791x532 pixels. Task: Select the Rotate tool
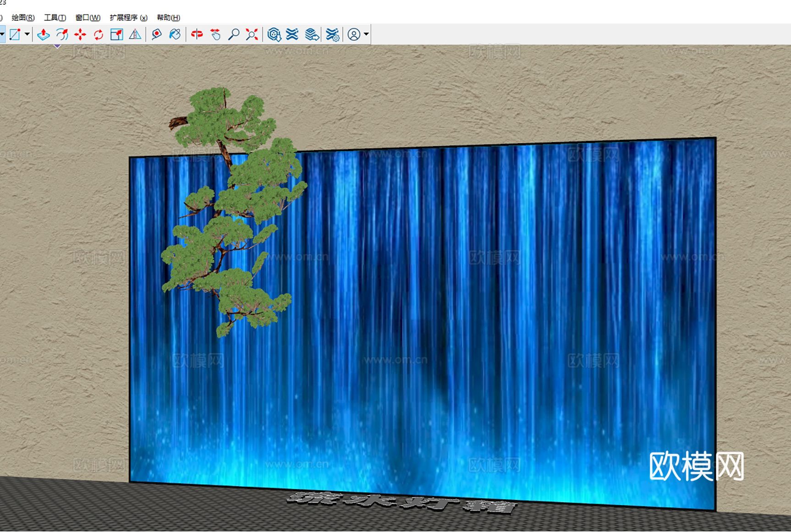tap(99, 34)
